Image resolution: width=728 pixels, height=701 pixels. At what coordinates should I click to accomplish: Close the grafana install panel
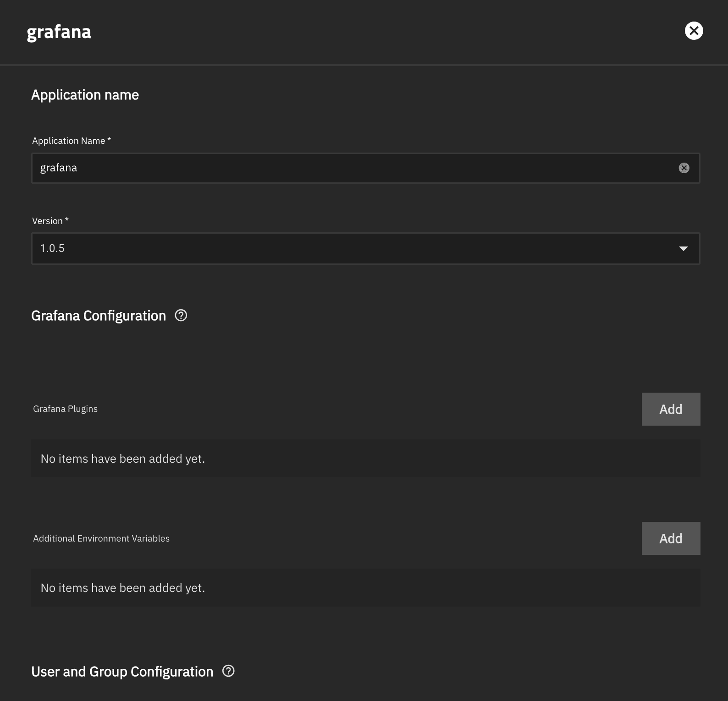click(x=694, y=31)
